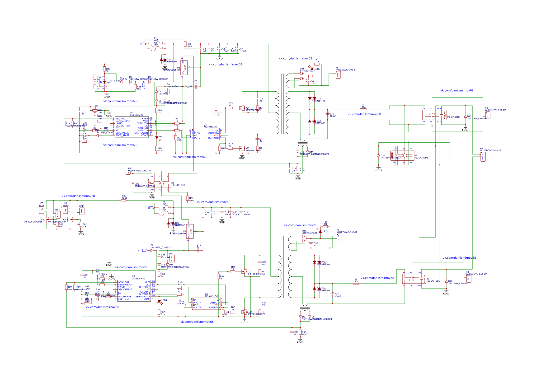Click the P51 кулер connector symbol
This screenshot has width=555, height=392.
42,210
